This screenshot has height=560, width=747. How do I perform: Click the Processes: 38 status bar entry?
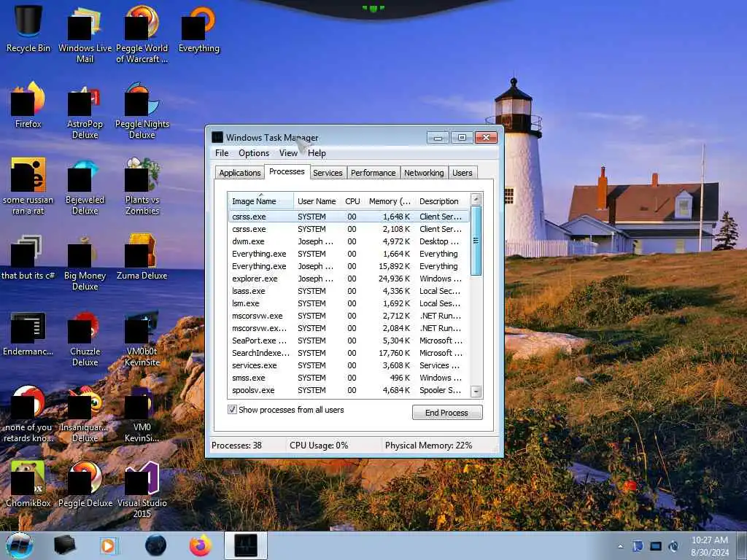pyautogui.click(x=237, y=446)
